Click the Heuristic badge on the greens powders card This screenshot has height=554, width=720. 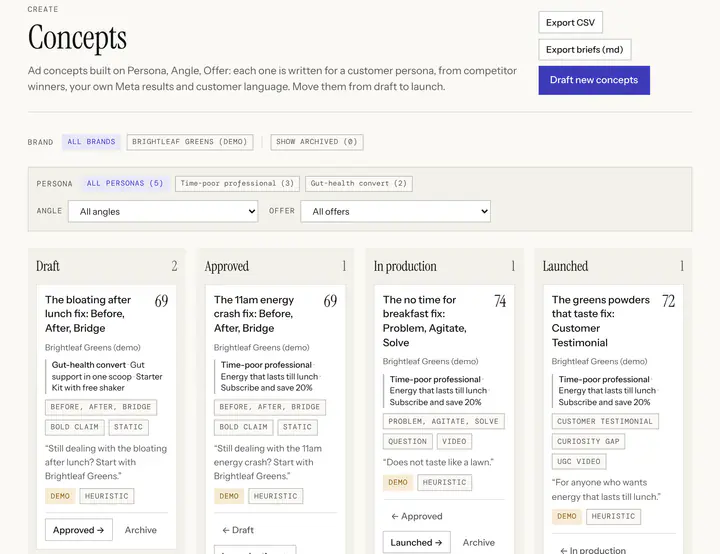613,516
